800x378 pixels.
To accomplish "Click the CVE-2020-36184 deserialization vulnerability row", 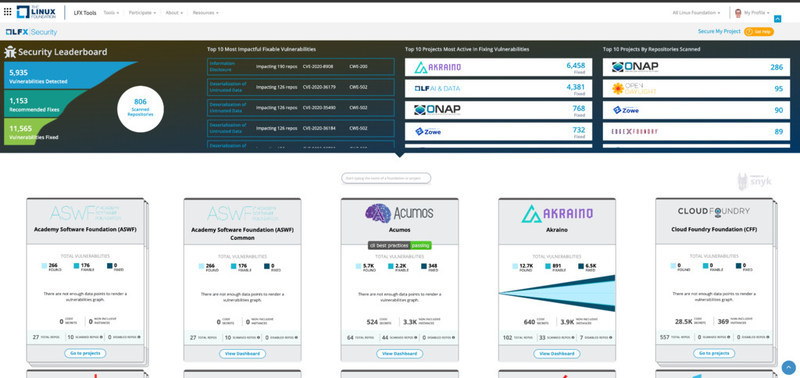I will [x=301, y=128].
